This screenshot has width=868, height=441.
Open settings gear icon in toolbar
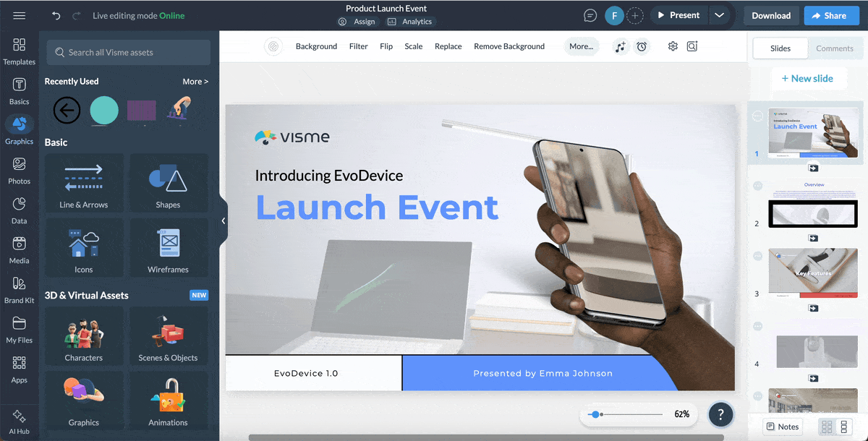(673, 46)
